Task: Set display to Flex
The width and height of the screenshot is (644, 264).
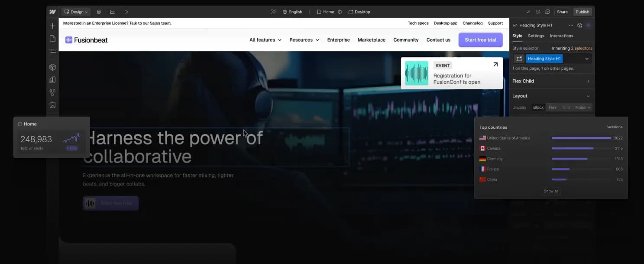Action: [x=553, y=108]
